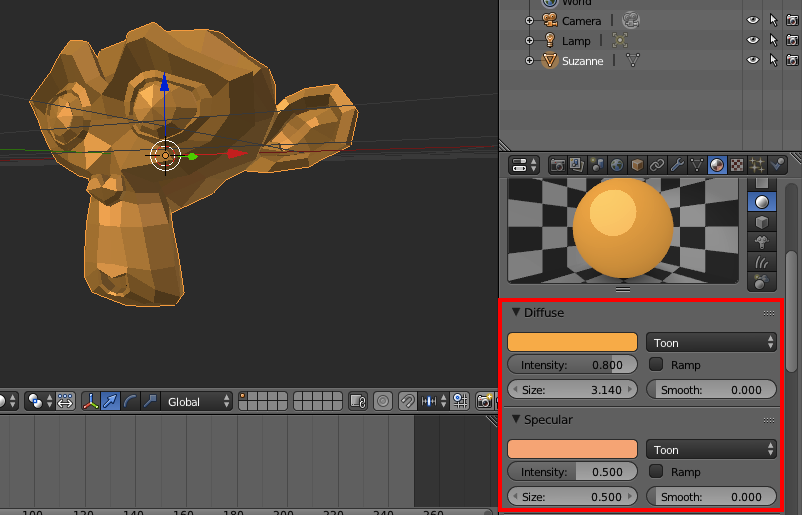Open the World properties tab
Viewport: 802px width, 515px height.
(x=617, y=165)
